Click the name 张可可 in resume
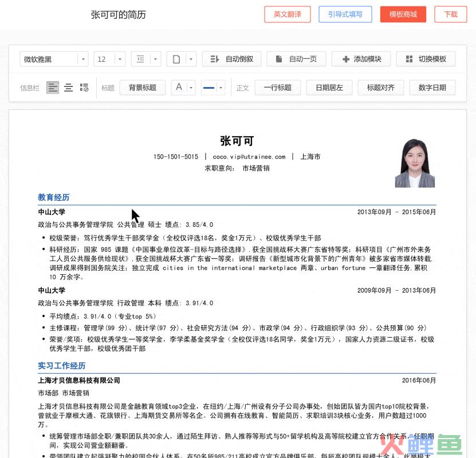Viewport: 476px width, 458px height. [x=237, y=141]
